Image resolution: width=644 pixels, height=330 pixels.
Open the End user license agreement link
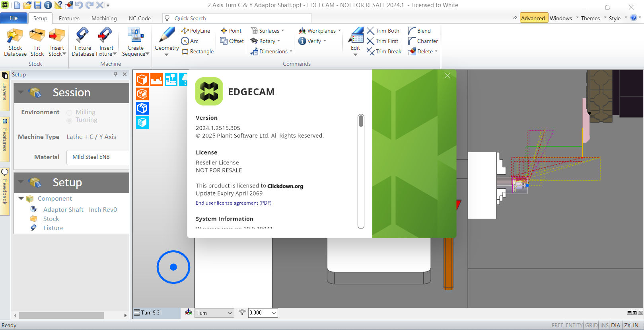point(233,203)
